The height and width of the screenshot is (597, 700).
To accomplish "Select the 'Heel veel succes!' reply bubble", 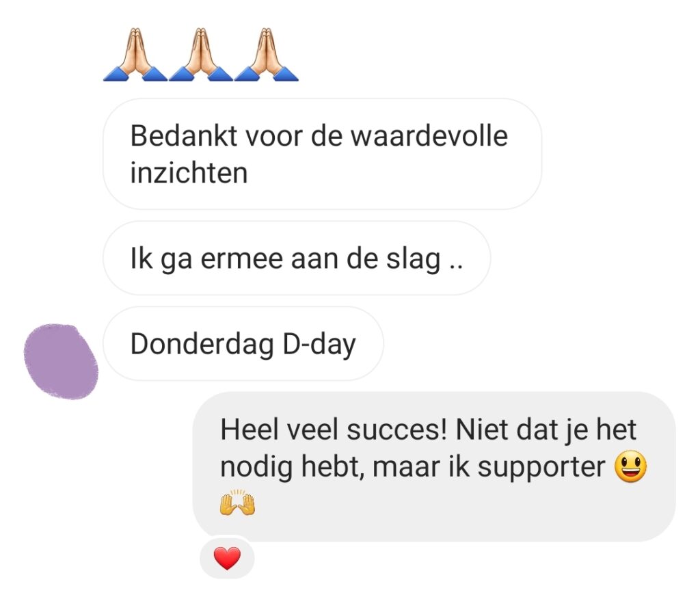I will [434, 466].
